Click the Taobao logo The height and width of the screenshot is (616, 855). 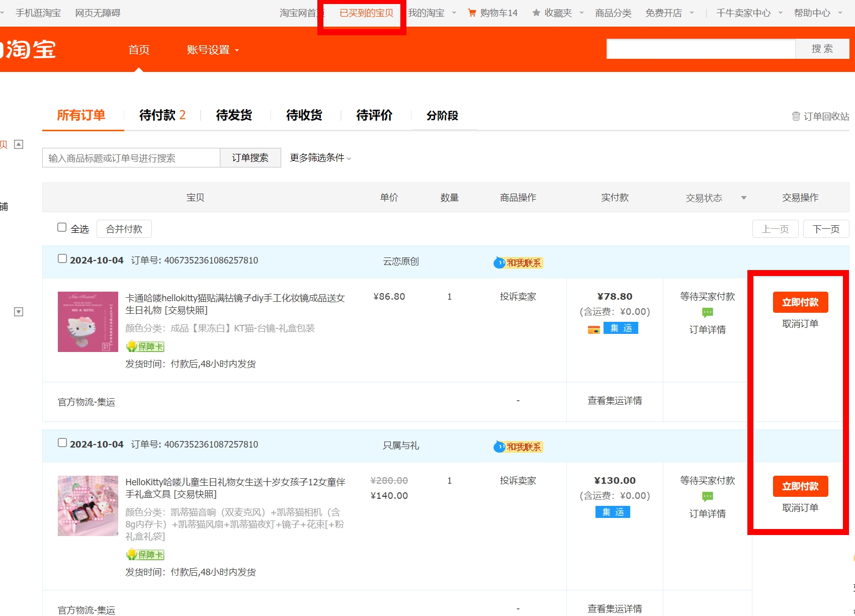[x=29, y=49]
